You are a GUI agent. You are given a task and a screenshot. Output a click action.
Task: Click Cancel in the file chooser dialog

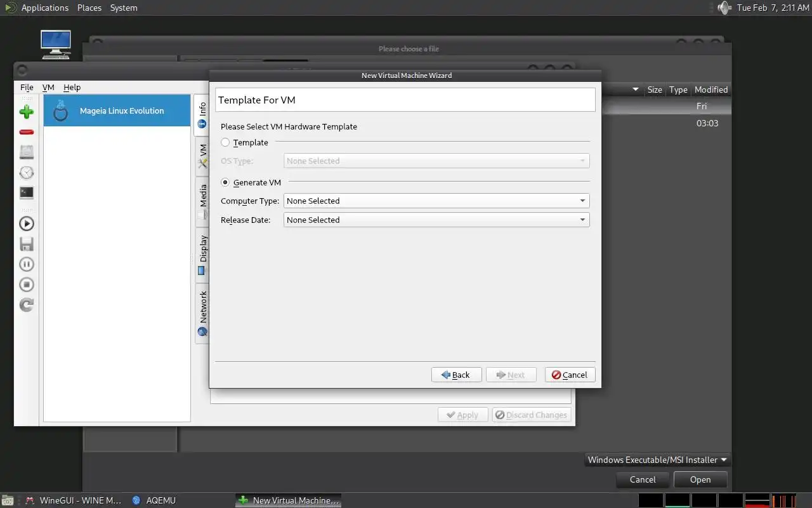coord(643,479)
